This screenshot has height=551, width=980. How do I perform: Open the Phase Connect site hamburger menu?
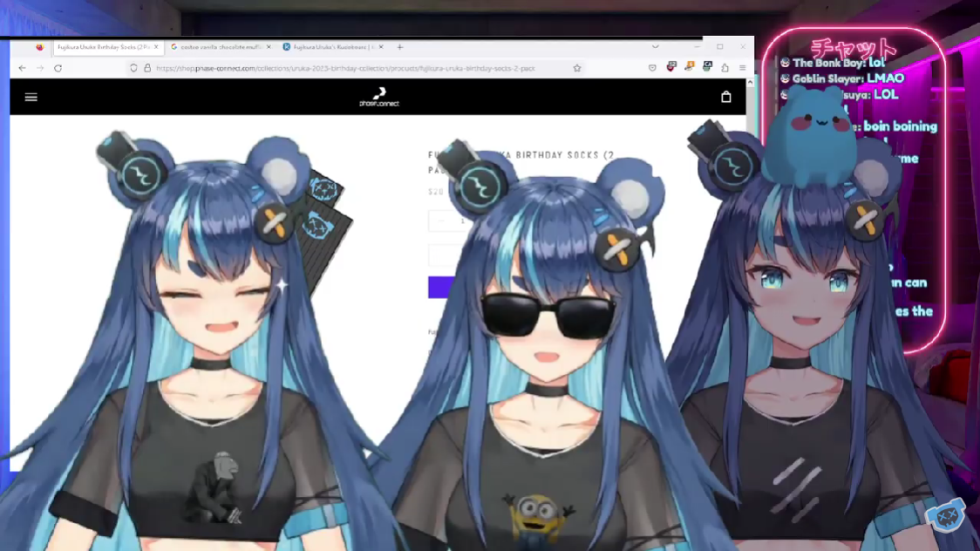(x=31, y=97)
